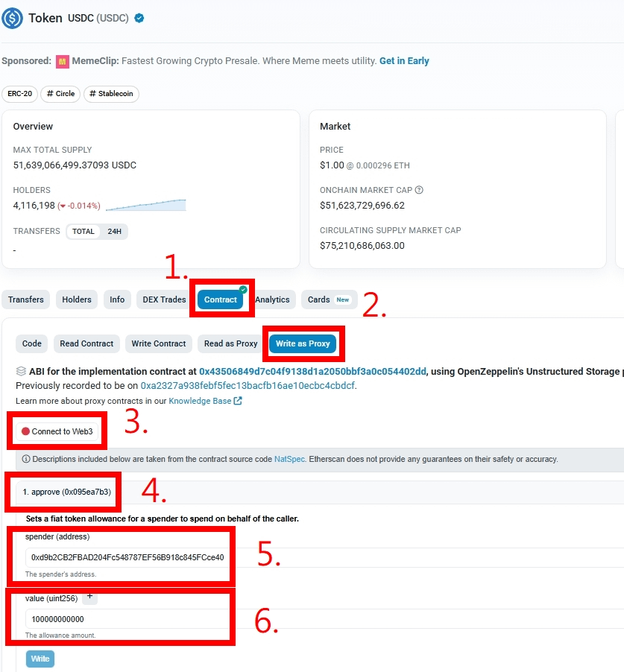Viewport: 624px width, 672px height.
Task: Select the Contract tab
Action: click(221, 299)
